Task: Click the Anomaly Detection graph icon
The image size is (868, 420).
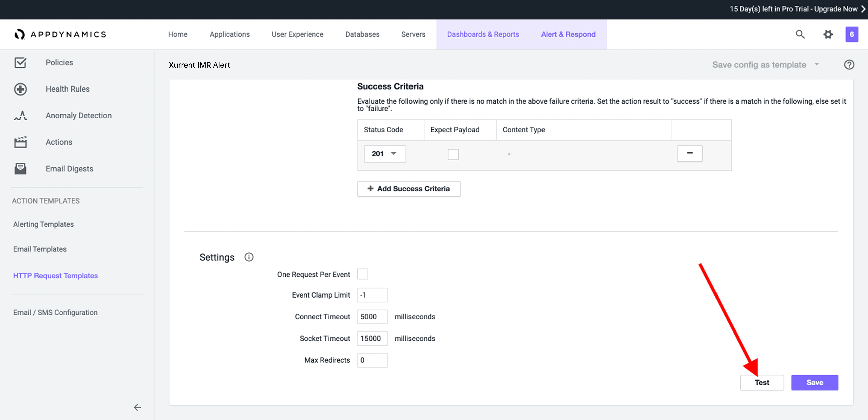Action: (x=20, y=115)
